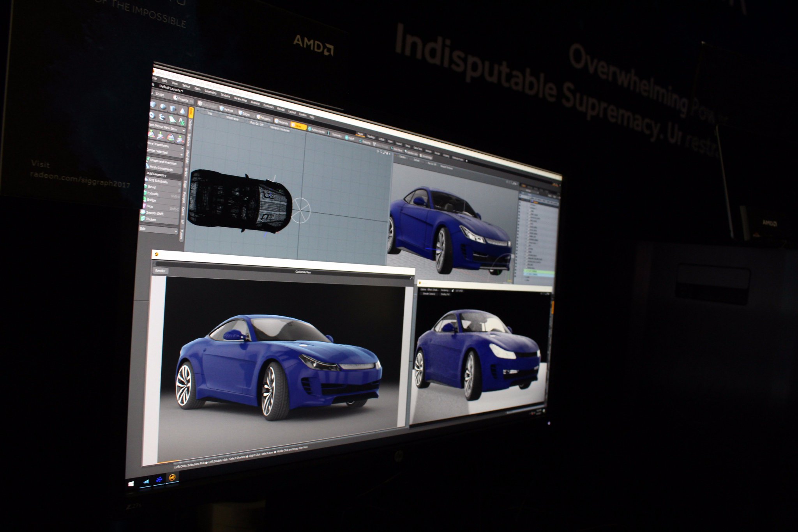Image resolution: width=798 pixels, height=532 pixels.
Task: Open the Edit dropdown in the tool panel
Action: pos(159,230)
